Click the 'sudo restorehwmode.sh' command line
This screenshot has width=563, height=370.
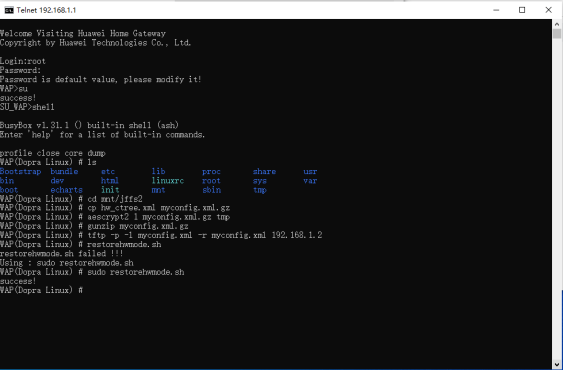point(92,272)
